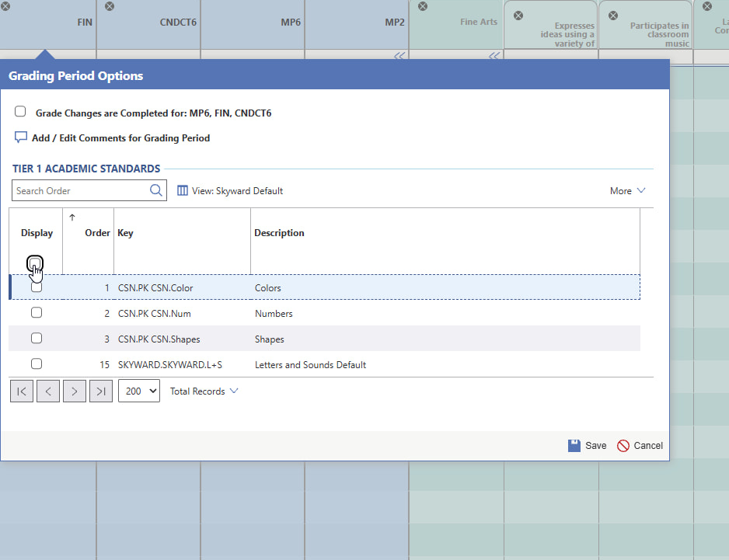Go to previous page of records

pos(48,391)
